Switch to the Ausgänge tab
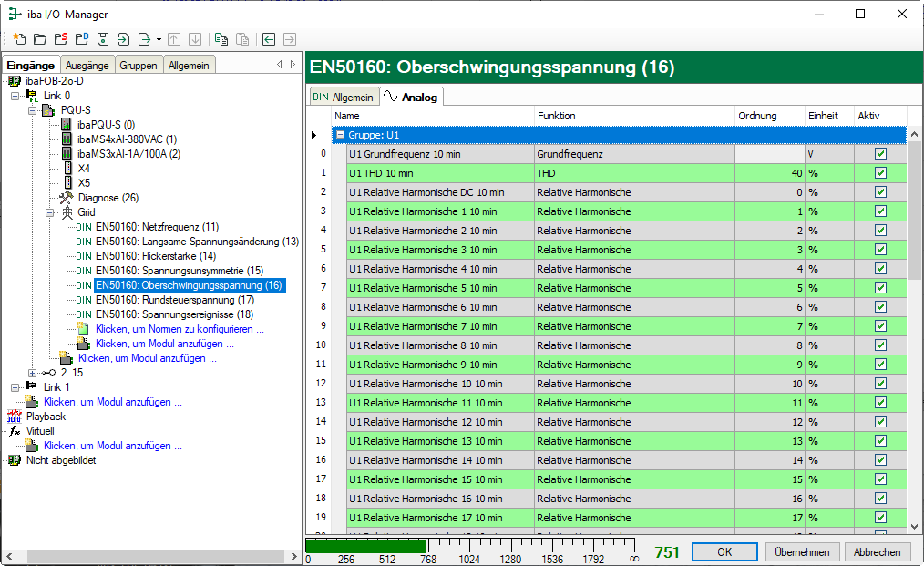This screenshot has height=566, width=924. click(87, 65)
